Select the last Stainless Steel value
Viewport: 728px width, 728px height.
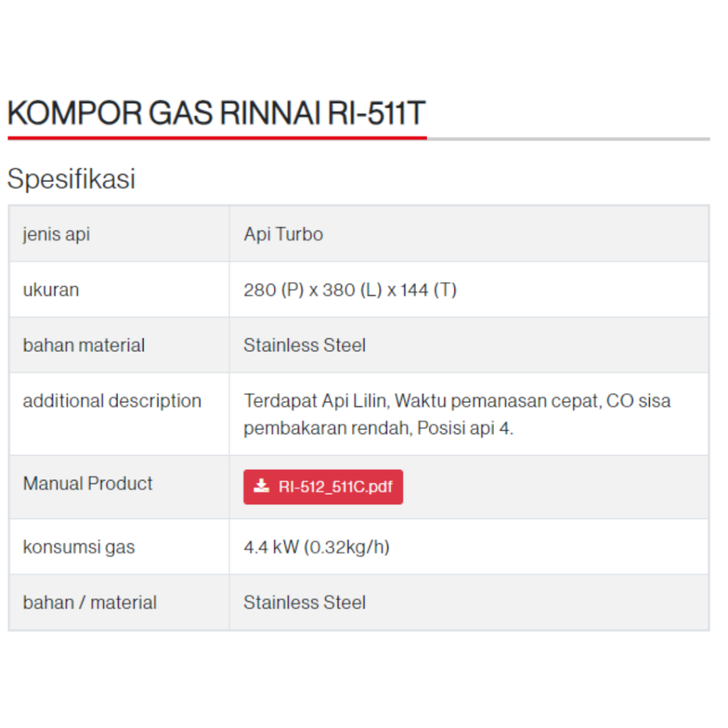click(x=304, y=603)
